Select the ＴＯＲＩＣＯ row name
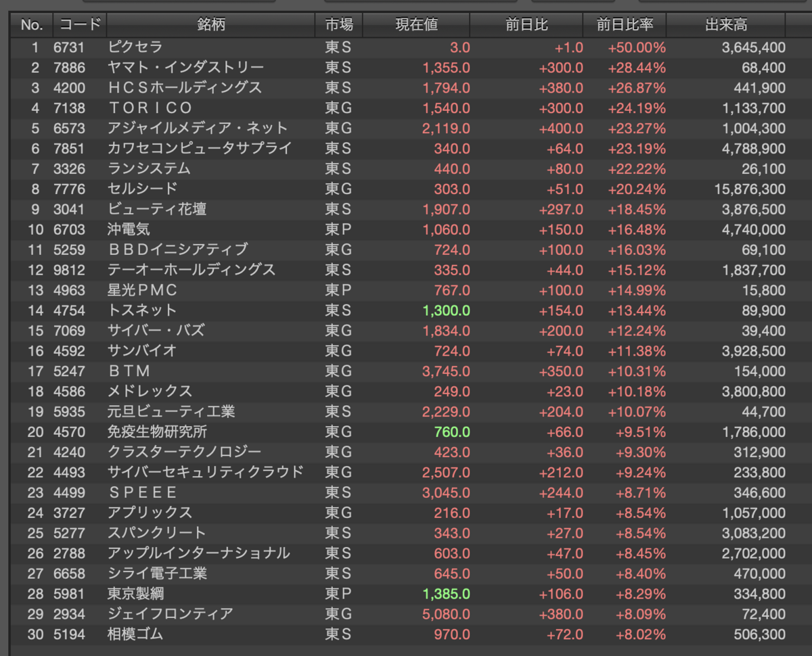 point(150,108)
